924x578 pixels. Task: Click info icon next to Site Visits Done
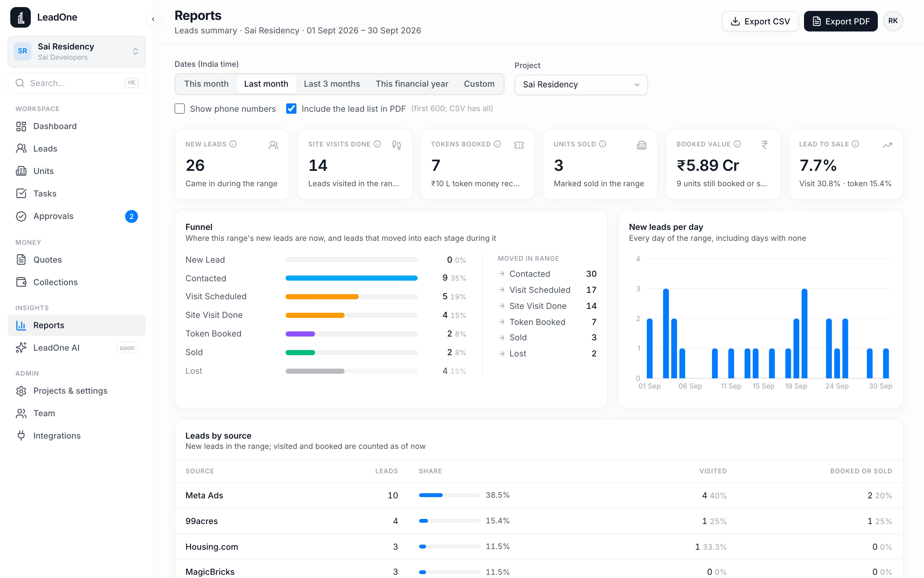[x=377, y=144]
